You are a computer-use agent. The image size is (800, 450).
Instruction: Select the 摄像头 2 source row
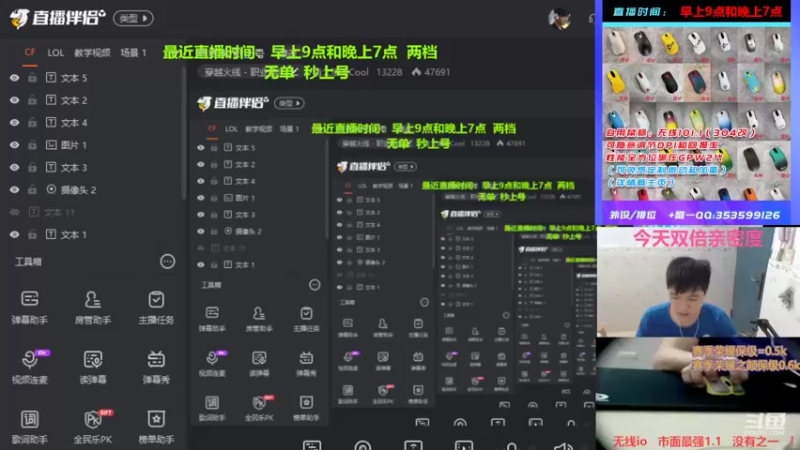pyautogui.click(x=93, y=190)
